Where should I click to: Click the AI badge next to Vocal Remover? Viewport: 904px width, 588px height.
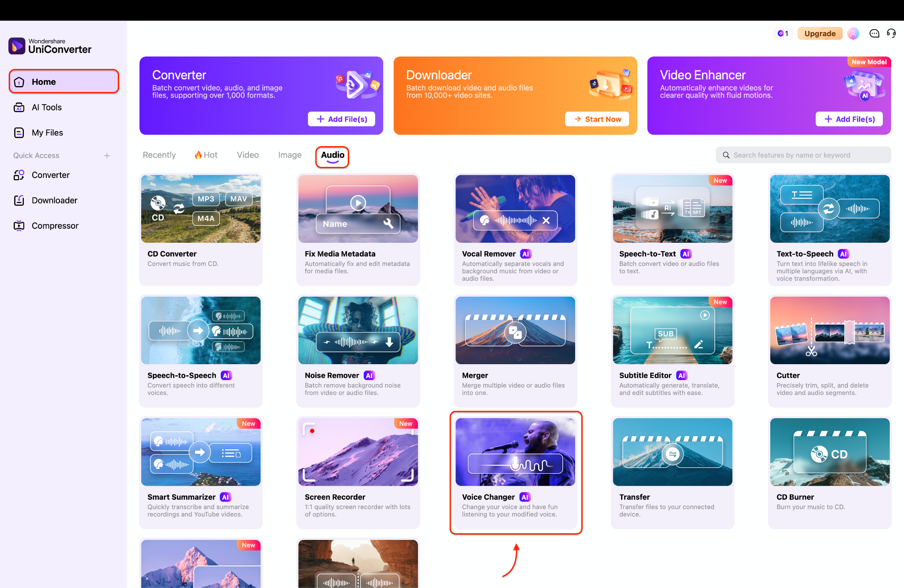[525, 254]
